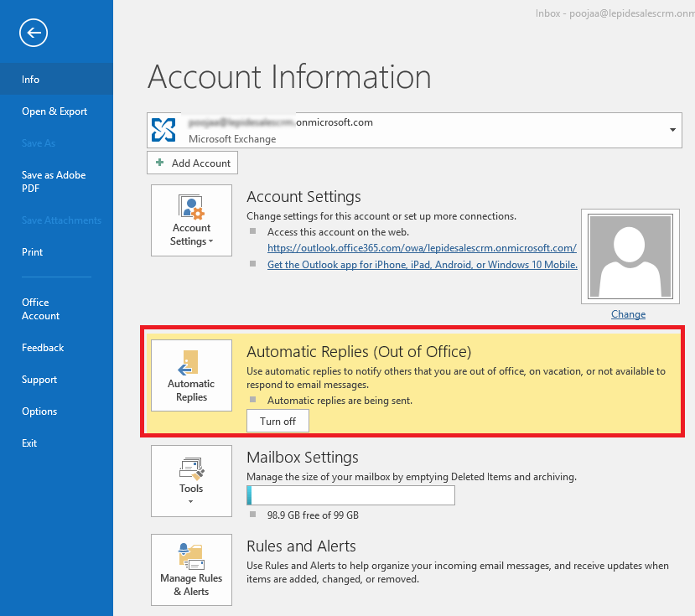Click the back arrow circle icon
Viewport: 695px width, 616px height.
34,33
